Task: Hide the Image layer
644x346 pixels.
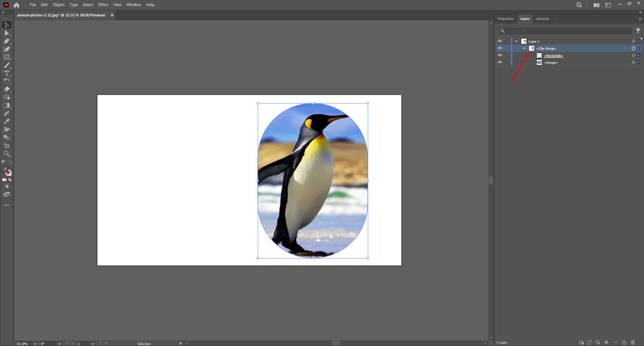Action: click(x=500, y=62)
